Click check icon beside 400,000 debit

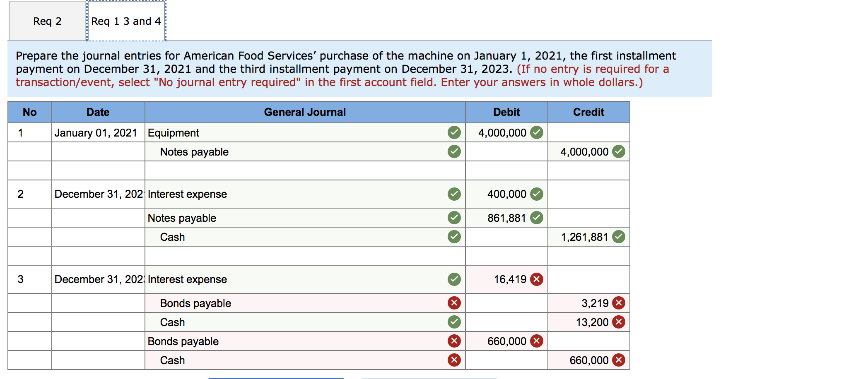click(536, 194)
